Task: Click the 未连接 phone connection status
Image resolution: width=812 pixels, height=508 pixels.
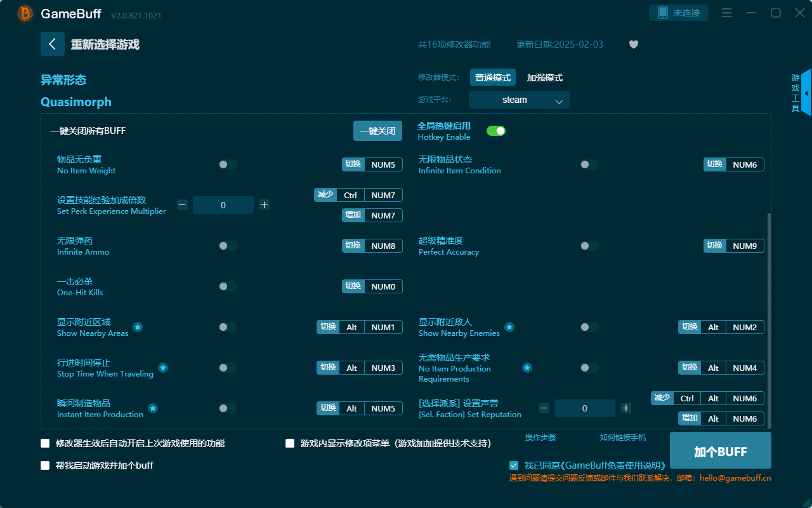Action: (678, 12)
